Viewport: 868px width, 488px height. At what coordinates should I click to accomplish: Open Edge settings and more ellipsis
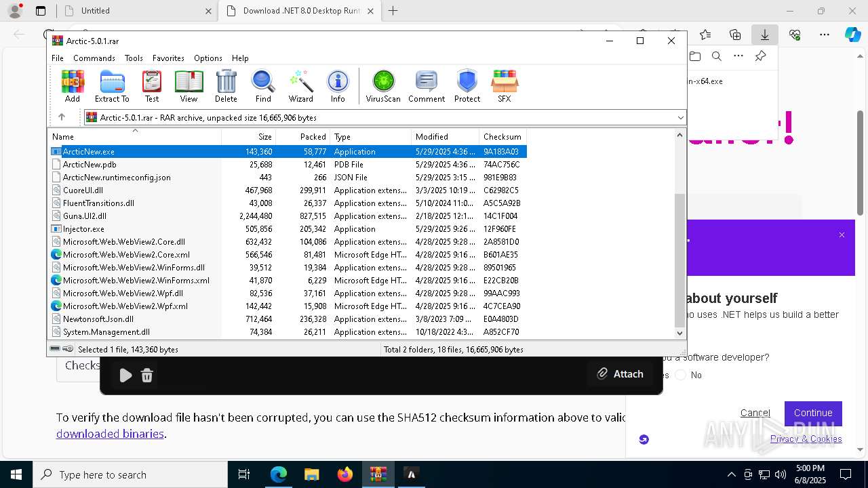tap(825, 35)
